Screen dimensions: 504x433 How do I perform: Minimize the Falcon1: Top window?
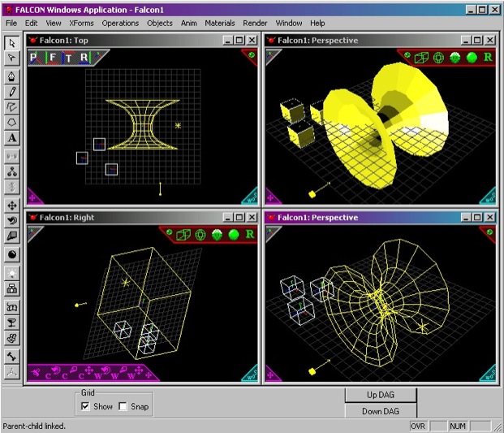(228, 40)
